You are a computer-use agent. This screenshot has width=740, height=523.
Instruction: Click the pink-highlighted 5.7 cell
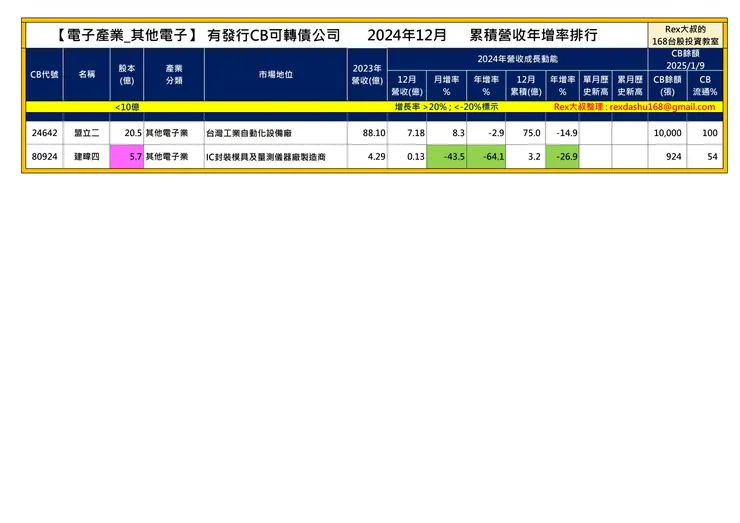(127, 157)
